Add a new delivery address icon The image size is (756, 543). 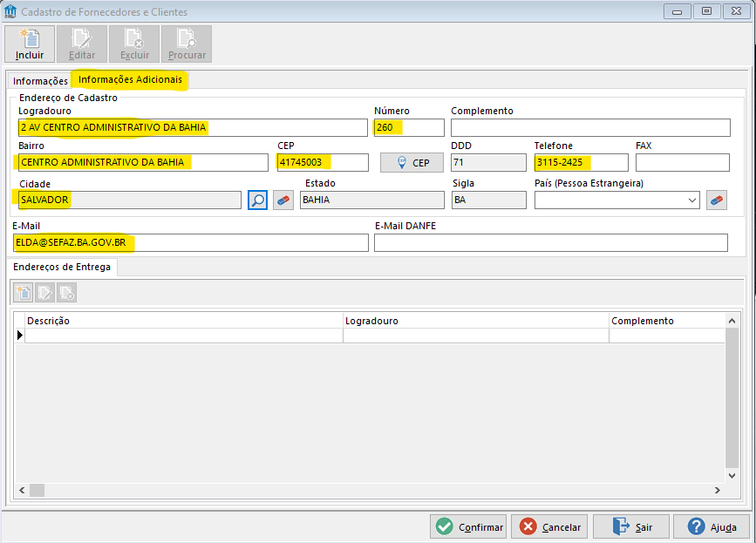24,293
